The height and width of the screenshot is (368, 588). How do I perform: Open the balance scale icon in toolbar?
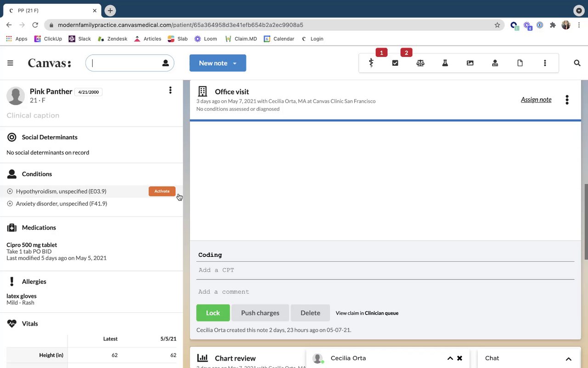point(420,63)
